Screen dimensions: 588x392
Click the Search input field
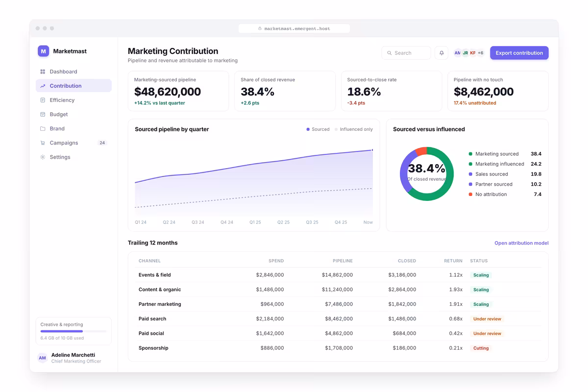point(406,53)
